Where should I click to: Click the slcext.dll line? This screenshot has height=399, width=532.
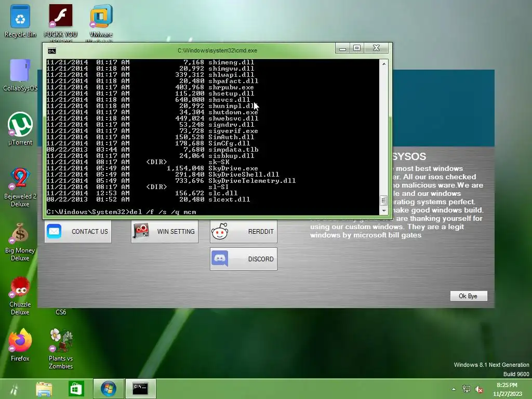pos(148,199)
